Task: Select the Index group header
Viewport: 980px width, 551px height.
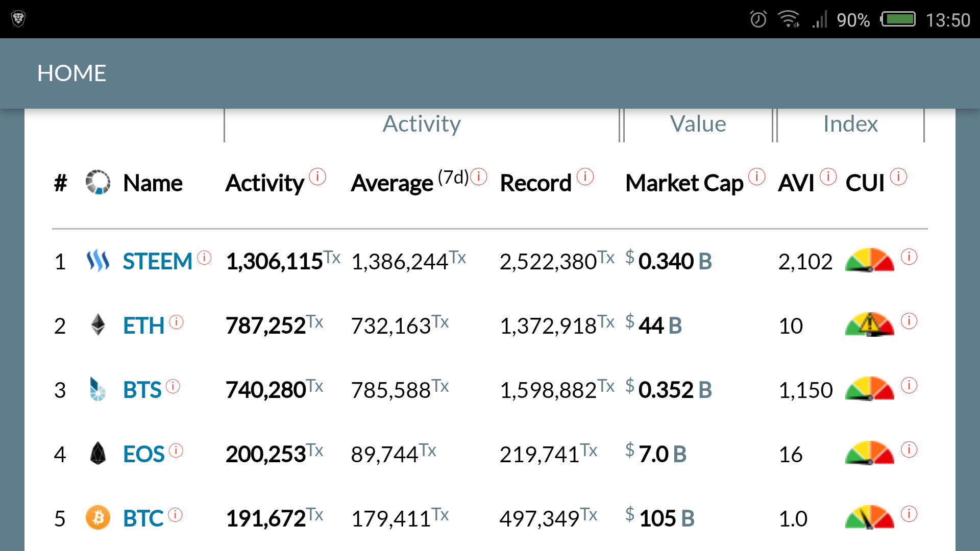Action: [850, 124]
